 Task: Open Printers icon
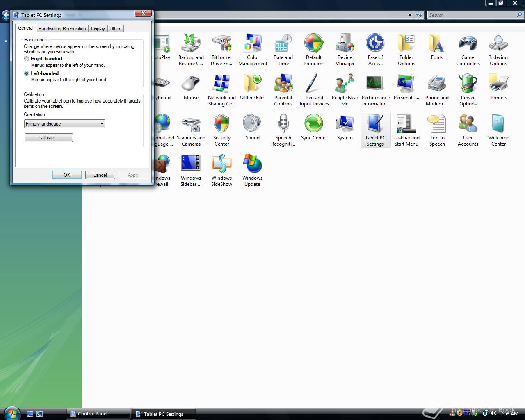pyautogui.click(x=498, y=87)
